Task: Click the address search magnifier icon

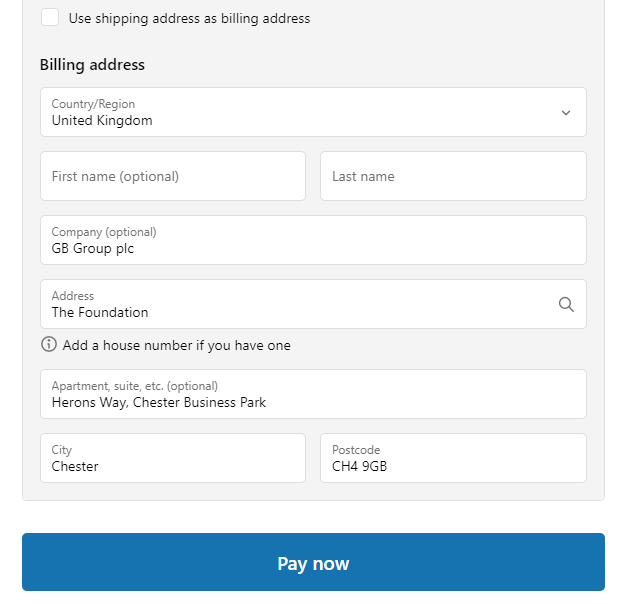Action: pyautogui.click(x=566, y=304)
